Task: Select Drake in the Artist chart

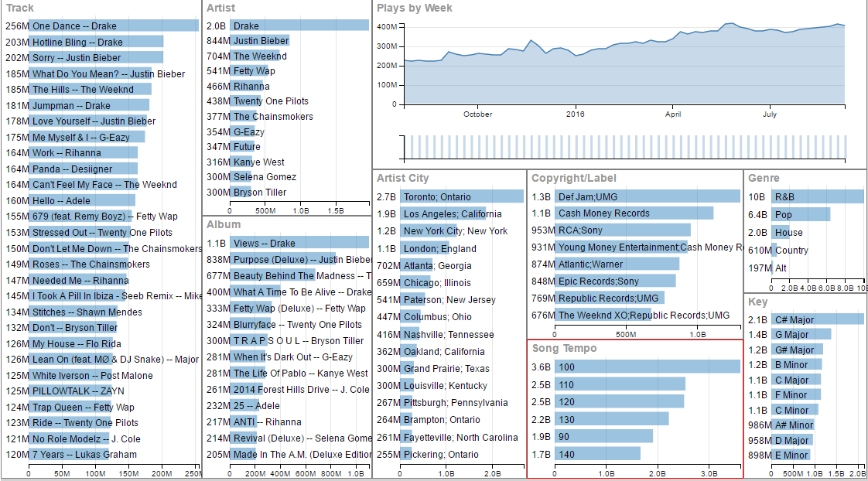Action: pyautogui.click(x=299, y=26)
